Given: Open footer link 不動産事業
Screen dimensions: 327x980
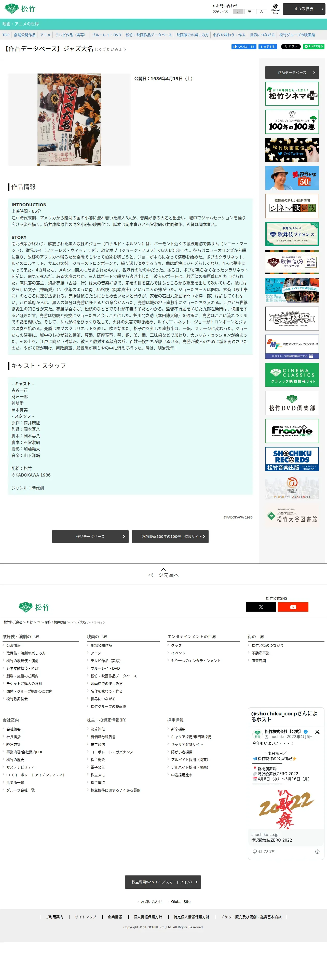Looking at the screenshot, I should click(x=260, y=653).
